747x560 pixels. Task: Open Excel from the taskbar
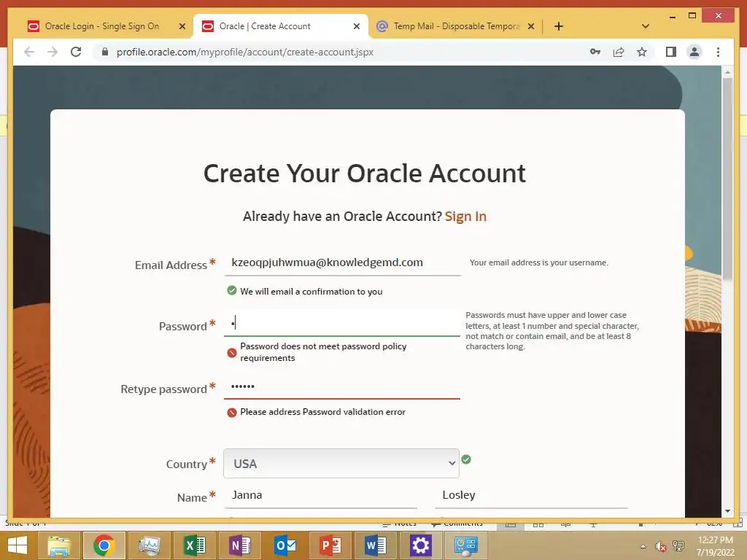pos(195,545)
